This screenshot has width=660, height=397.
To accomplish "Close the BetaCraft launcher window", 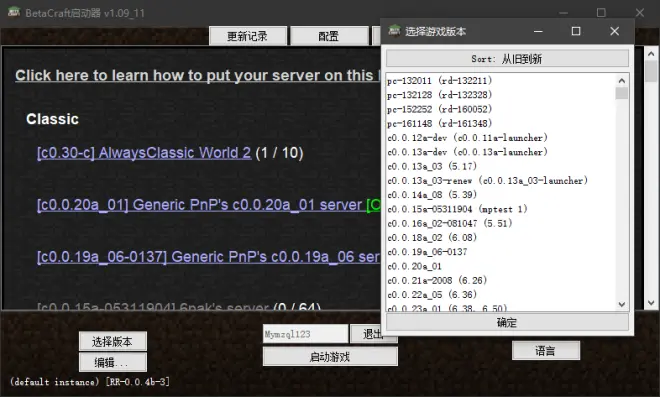I will coord(640,13).
